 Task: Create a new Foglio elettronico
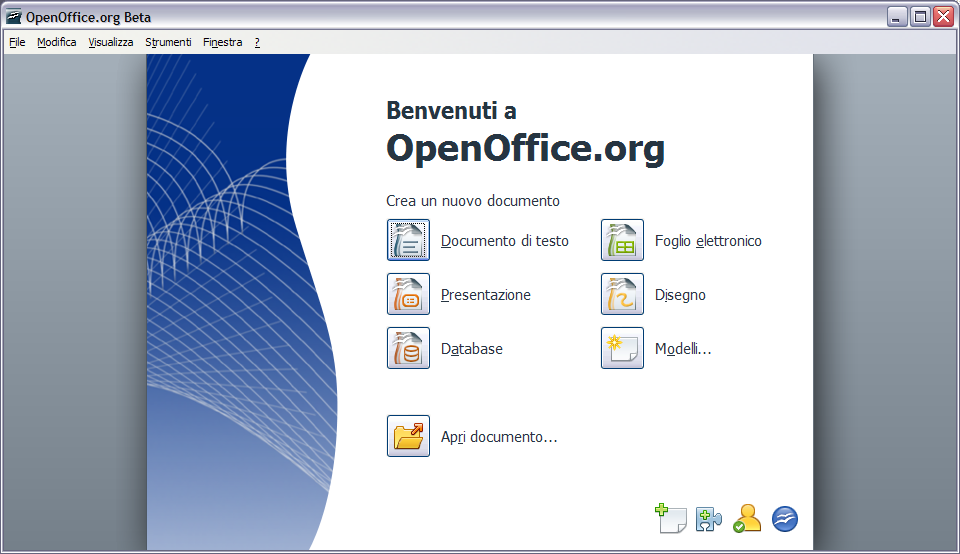pos(708,241)
